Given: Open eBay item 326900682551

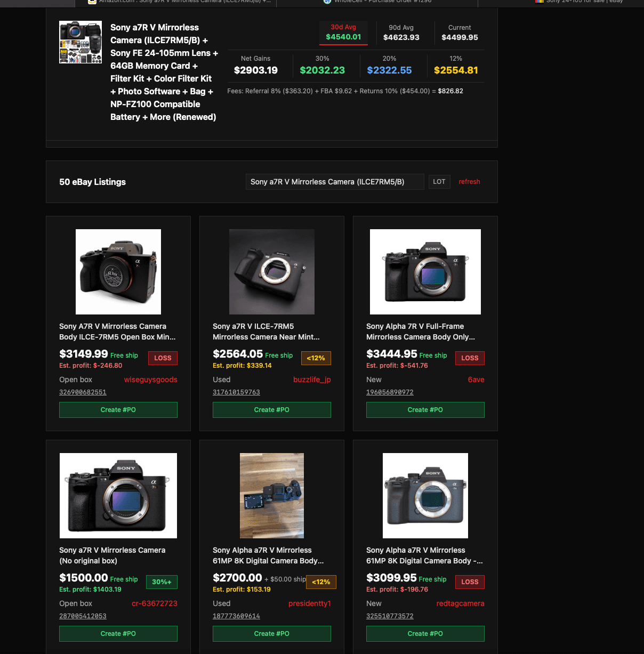Looking at the screenshot, I should tap(83, 392).
